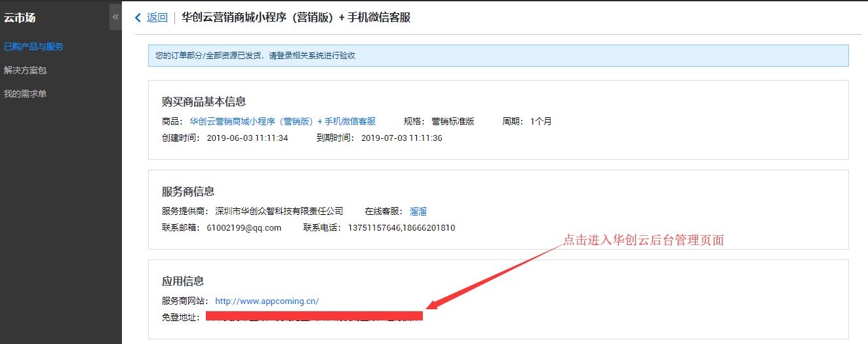This screenshot has width=868, height=344.
Task: Click the 应用信息 section heading
Action: coord(183,281)
